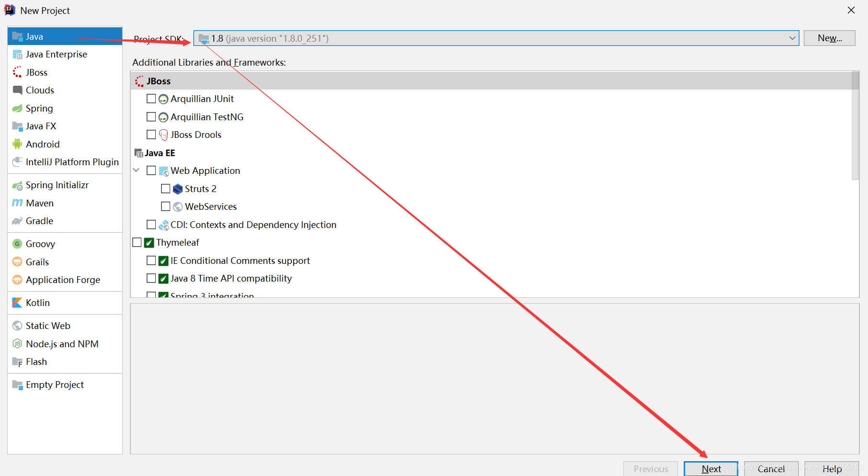Enable Arquillian JUnit checkbox
The image size is (868, 476).
[151, 99]
